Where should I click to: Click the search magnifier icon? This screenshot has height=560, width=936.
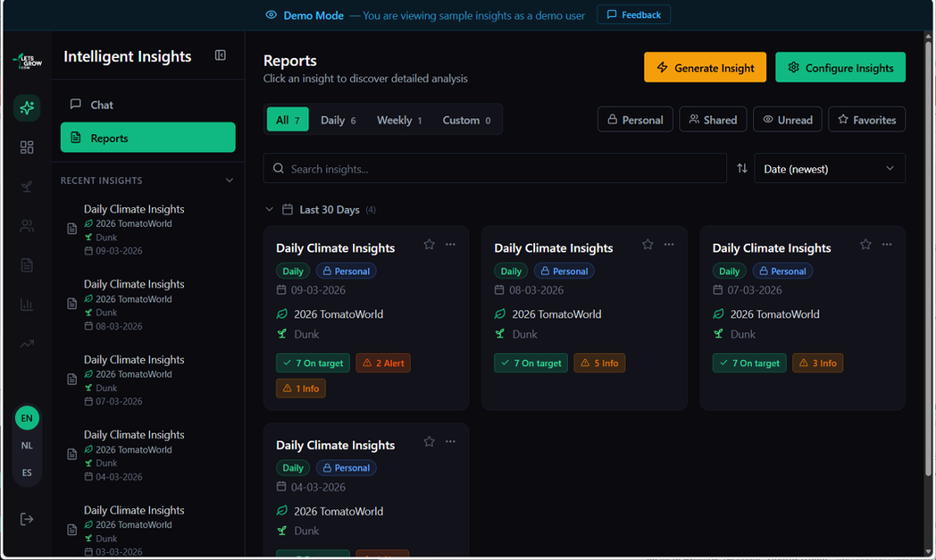[x=278, y=169]
